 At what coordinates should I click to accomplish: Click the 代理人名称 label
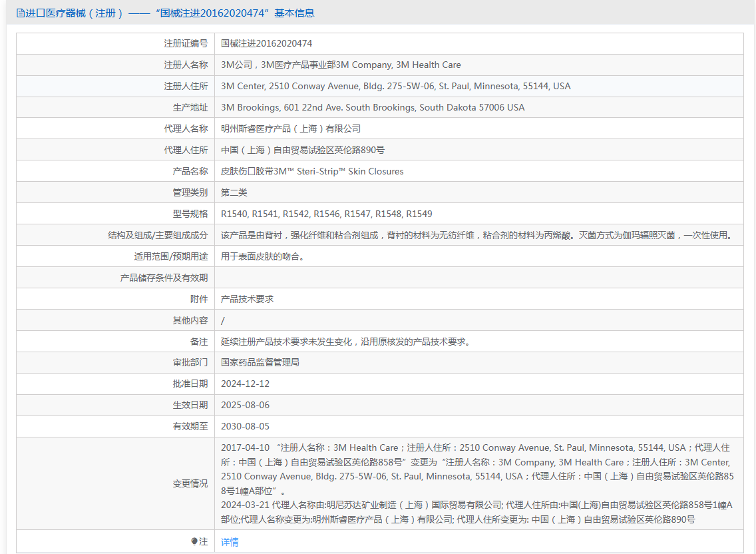pyautogui.click(x=186, y=129)
